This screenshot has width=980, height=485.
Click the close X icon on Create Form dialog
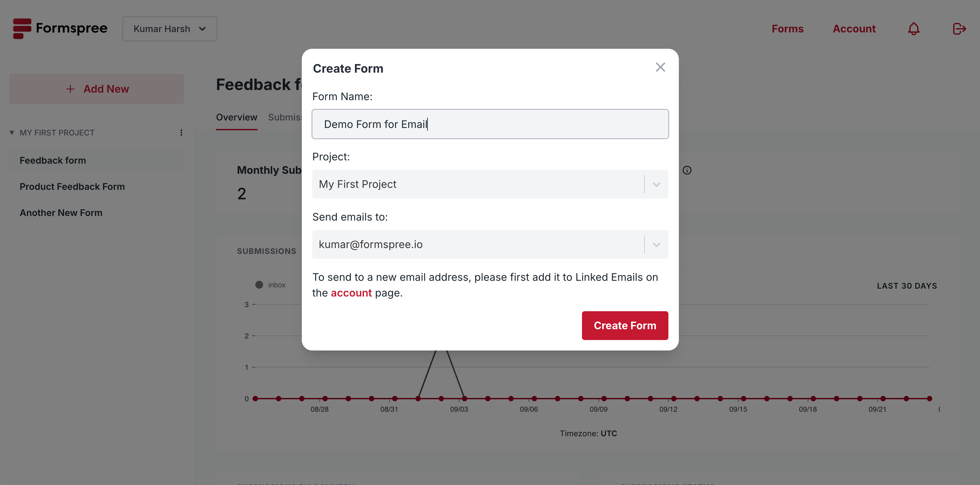[661, 67]
